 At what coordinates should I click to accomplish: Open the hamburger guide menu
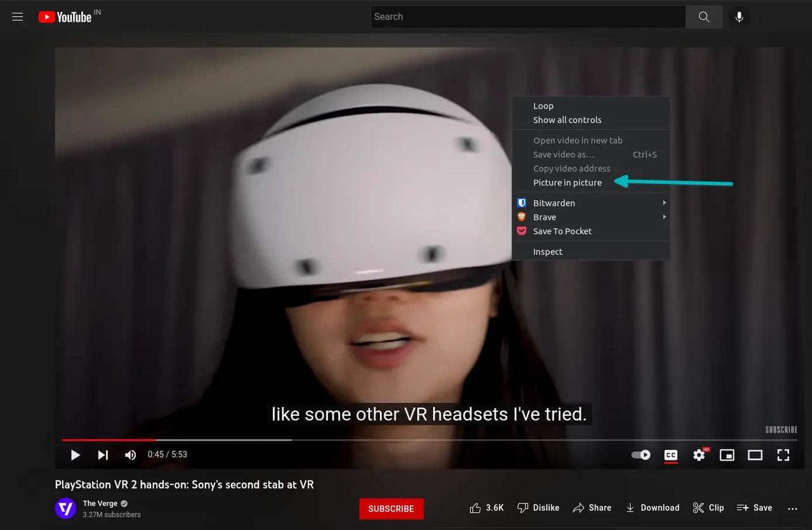18,17
